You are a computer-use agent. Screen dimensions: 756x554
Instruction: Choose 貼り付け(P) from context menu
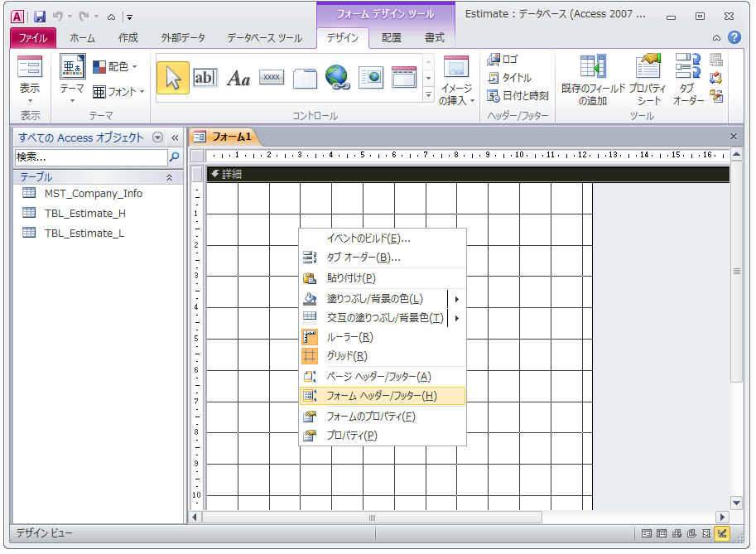(x=351, y=278)
